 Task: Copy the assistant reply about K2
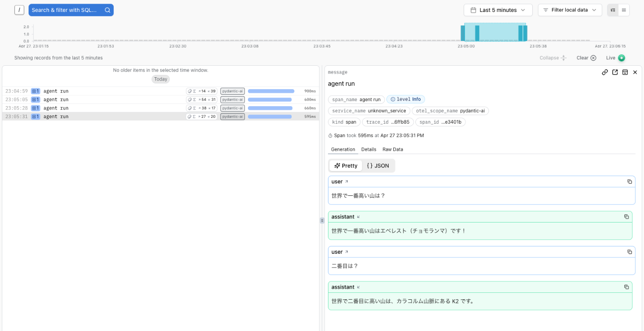coord(627,287)
